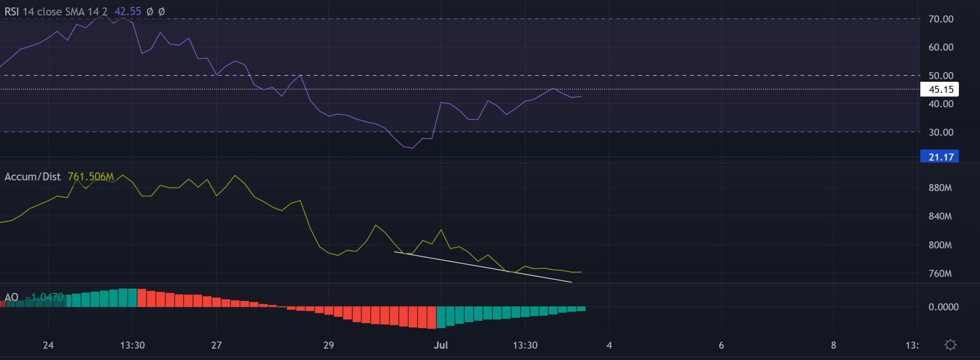Click the 760M label on Accum/Dist scale
This screenshot has height=360, width=980.
tap(940, 273)
